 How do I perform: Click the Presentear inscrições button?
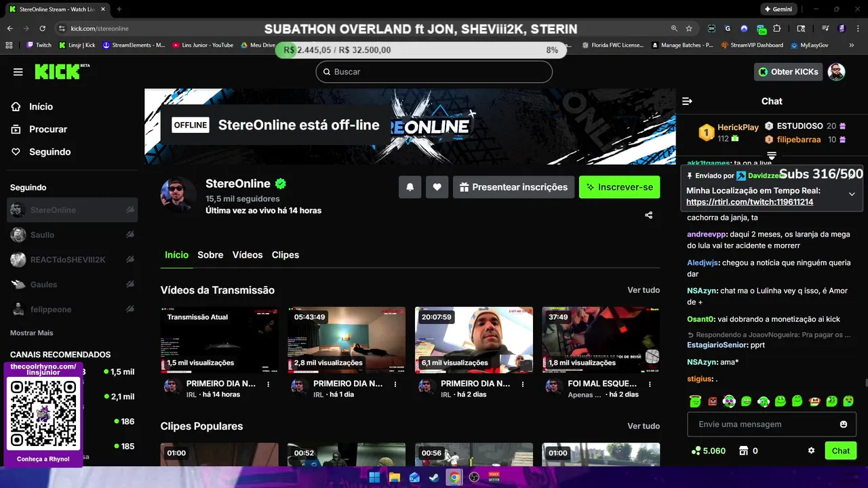click(513, 187)
